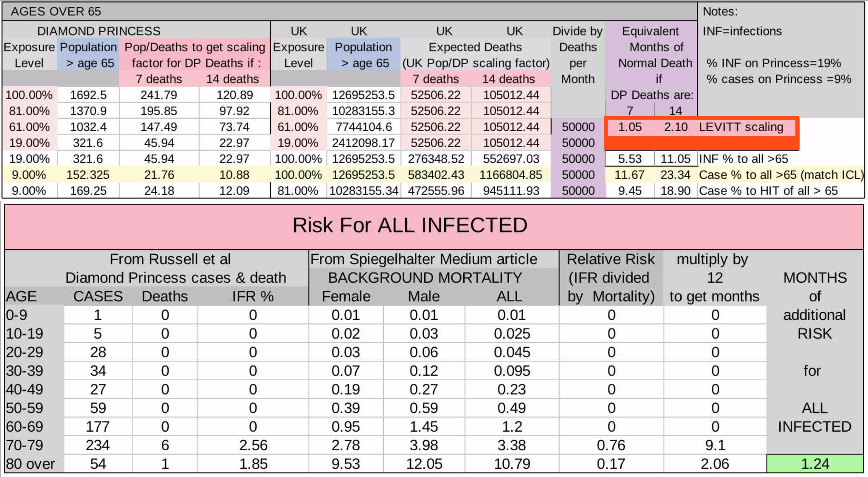Click the 9.45 equivalent months cell
868x477 pixels.
(630, 191)
